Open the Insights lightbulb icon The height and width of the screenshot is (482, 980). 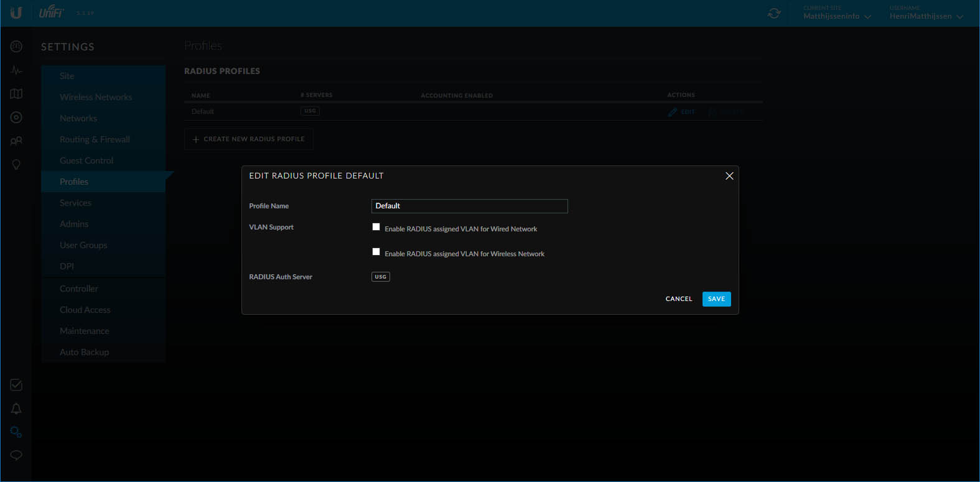point(16,165)
